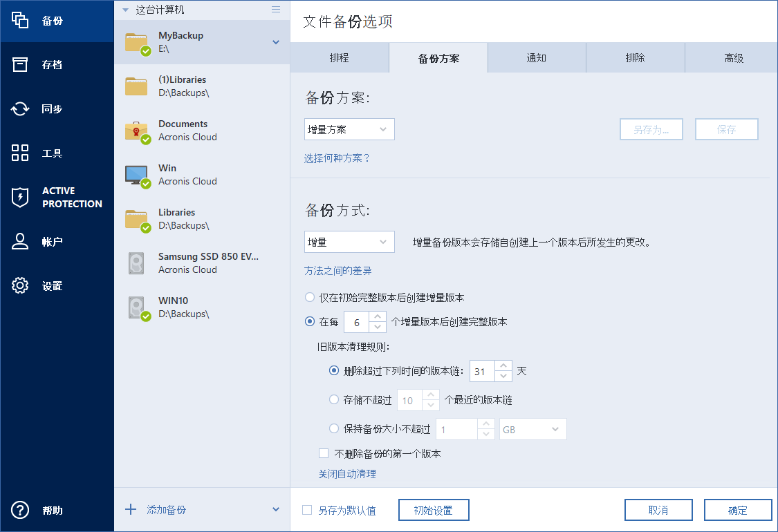Viewport: 778px width, 532px height.
Task: Select 存储不超过 最近的版本链 radio button
Action: pos(334,399)
